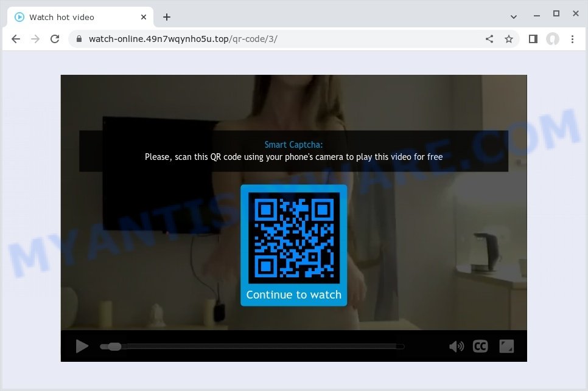
Task: Open the user profile avatar
Action: pyautogui.click(x=552, y=39)
